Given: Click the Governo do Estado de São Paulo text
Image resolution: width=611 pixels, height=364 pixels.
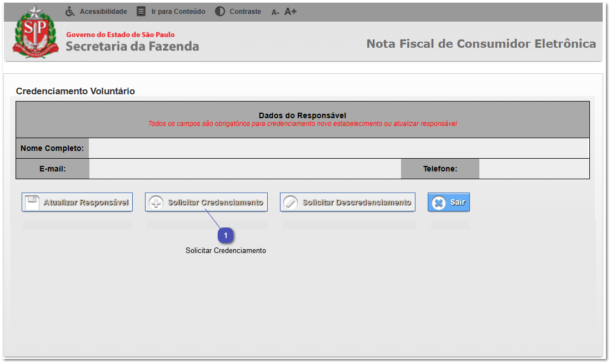Looking at the screenshot, I should click(x=120, y=34).
